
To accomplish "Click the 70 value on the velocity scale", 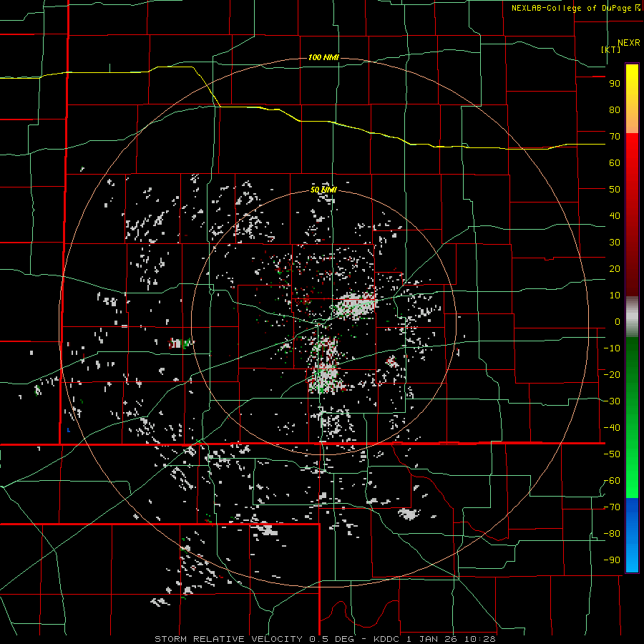I will click(615, 137).
